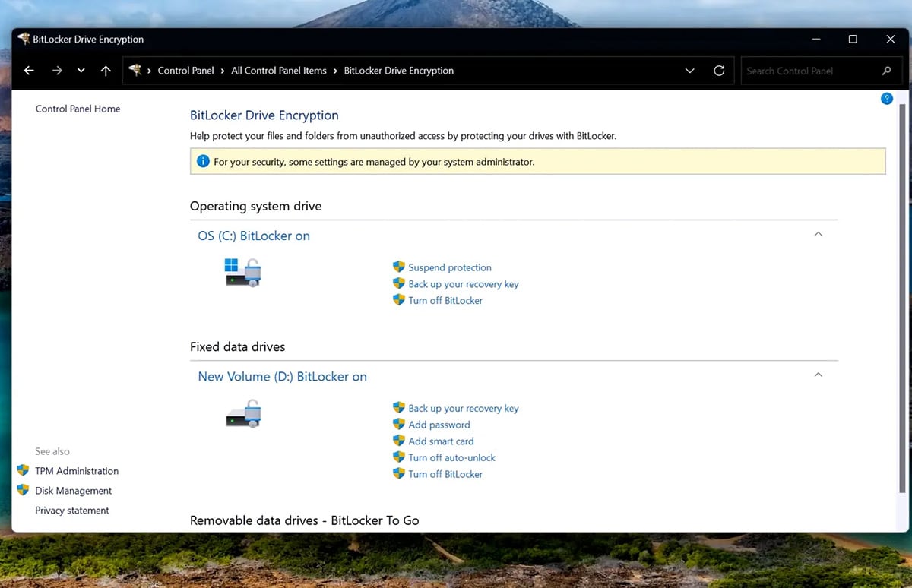Screen dimensions: 912x588
Task: Turn off BitLocker for New Volume (D:)
Action: [x=445, y=474]
